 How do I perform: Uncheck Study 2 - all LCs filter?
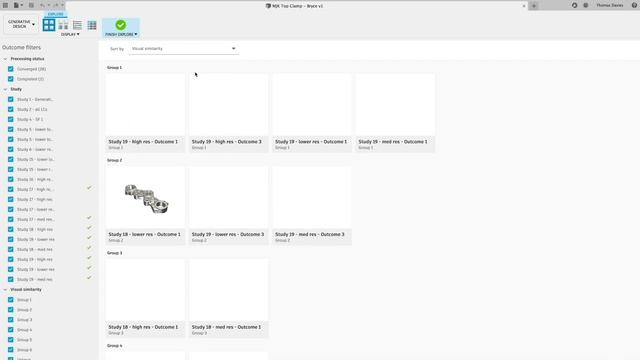click(x=11, y=109)
